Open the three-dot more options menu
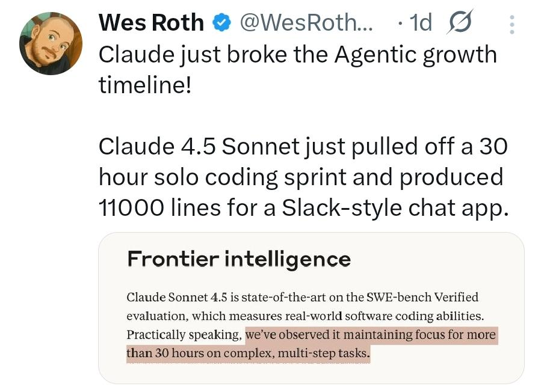Screen dimensions: 544x392 (512, 23)
